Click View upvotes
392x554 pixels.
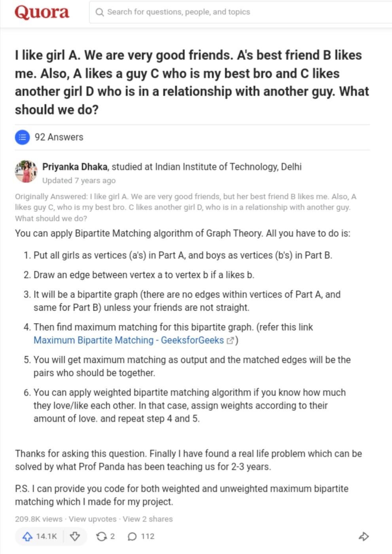[93, 519]
